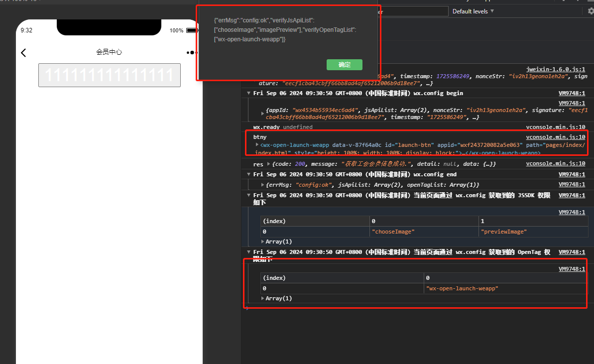Viewport: 594px width, 364px height.
Task: Expand the wx-open-launch-weapp element node
Action: [x=257, y=145]
